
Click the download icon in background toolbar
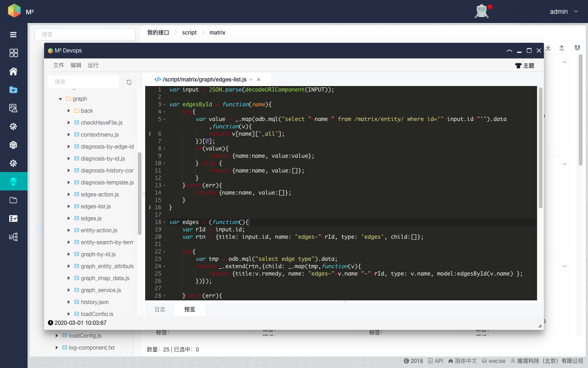[x=548, y=47]
